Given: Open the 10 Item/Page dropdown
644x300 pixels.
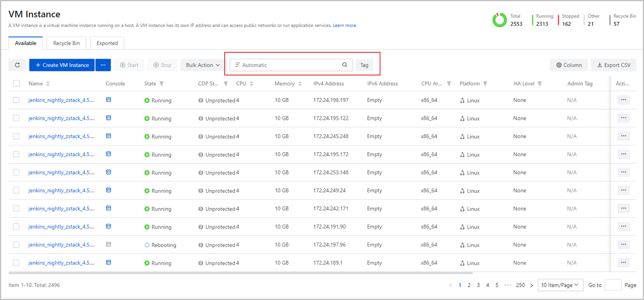Looking at the screenshot, I should (560, 285).
